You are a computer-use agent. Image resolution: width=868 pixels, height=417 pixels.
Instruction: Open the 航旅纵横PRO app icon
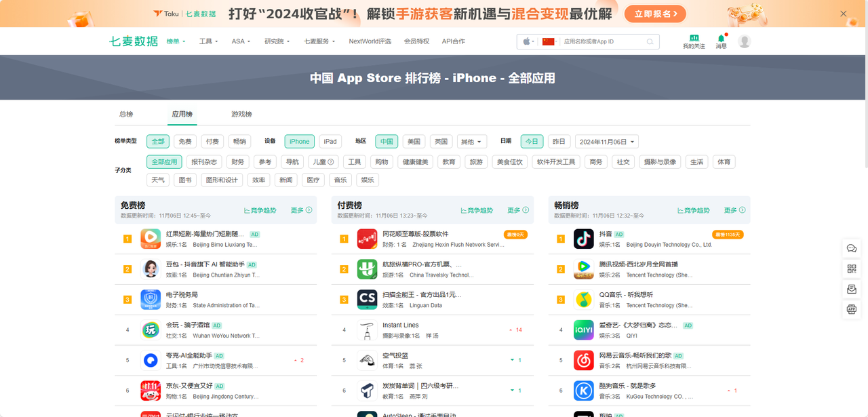368,269
